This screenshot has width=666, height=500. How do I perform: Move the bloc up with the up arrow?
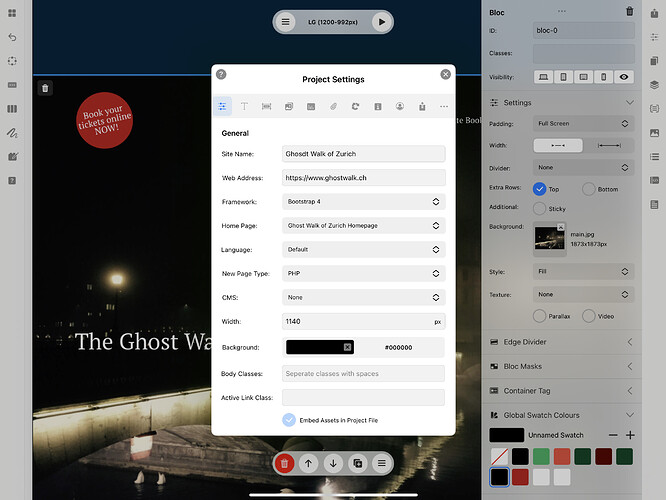click(x=309, y=463)
